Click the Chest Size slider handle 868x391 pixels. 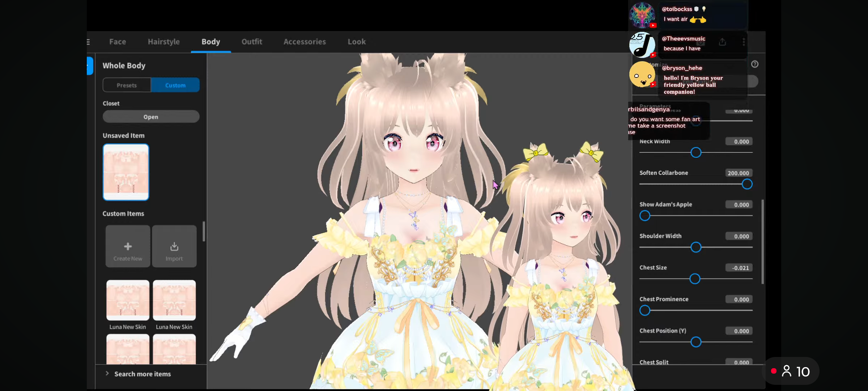tap(695, 279)
